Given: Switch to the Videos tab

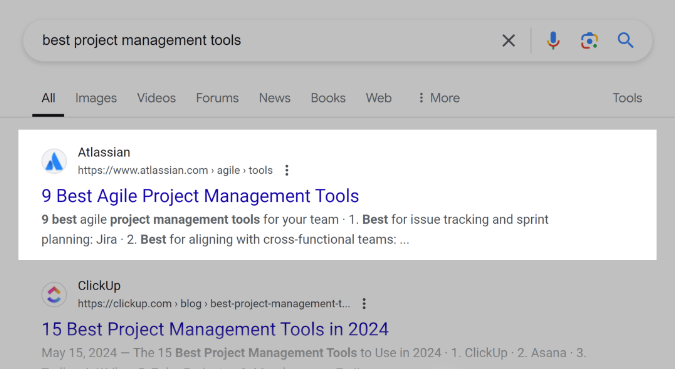Looking at the screenshot, I should pos(156,98).
